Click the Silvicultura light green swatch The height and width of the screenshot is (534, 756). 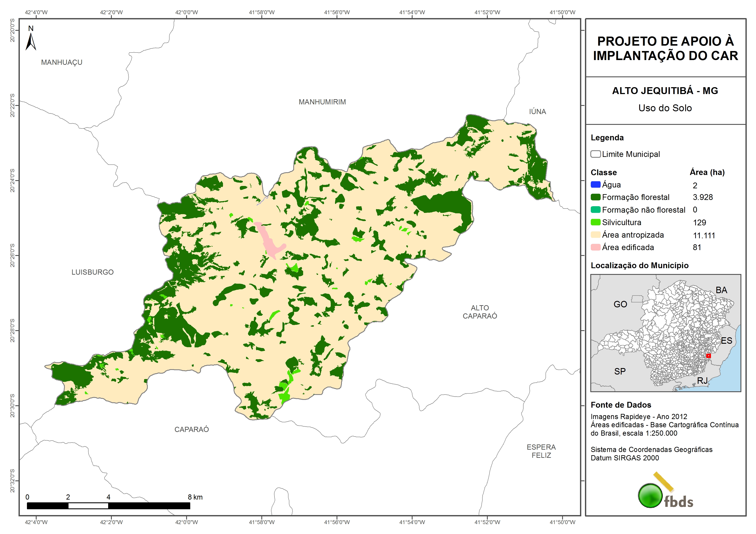click(595, 222)
